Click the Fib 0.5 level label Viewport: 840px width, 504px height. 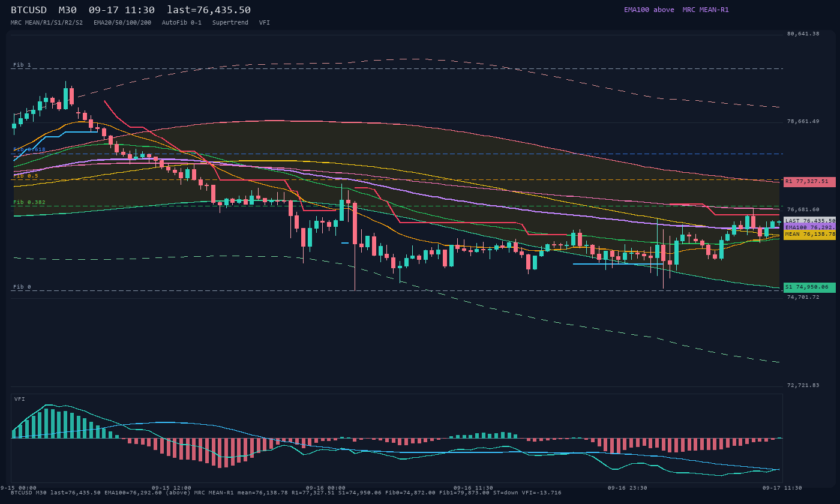pyautogui.click(x=26, y=176)
